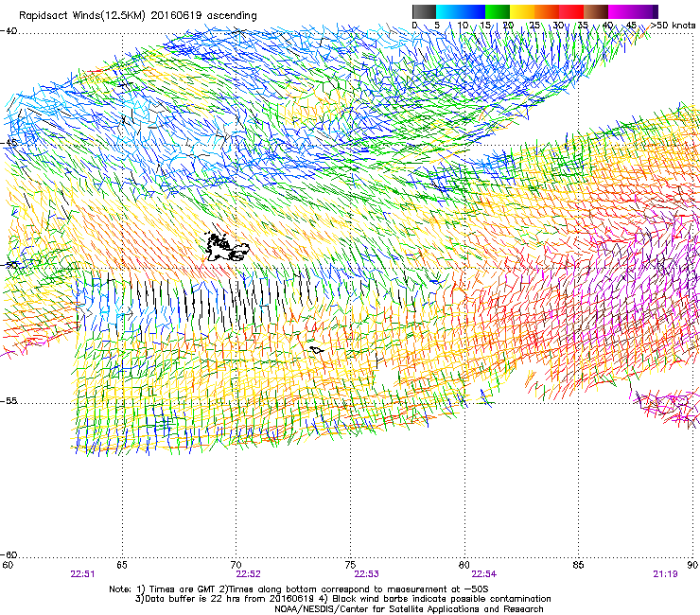Click the longitude label '90'
This screenshot has height=615, width=700.
click(x=692, y=565)
